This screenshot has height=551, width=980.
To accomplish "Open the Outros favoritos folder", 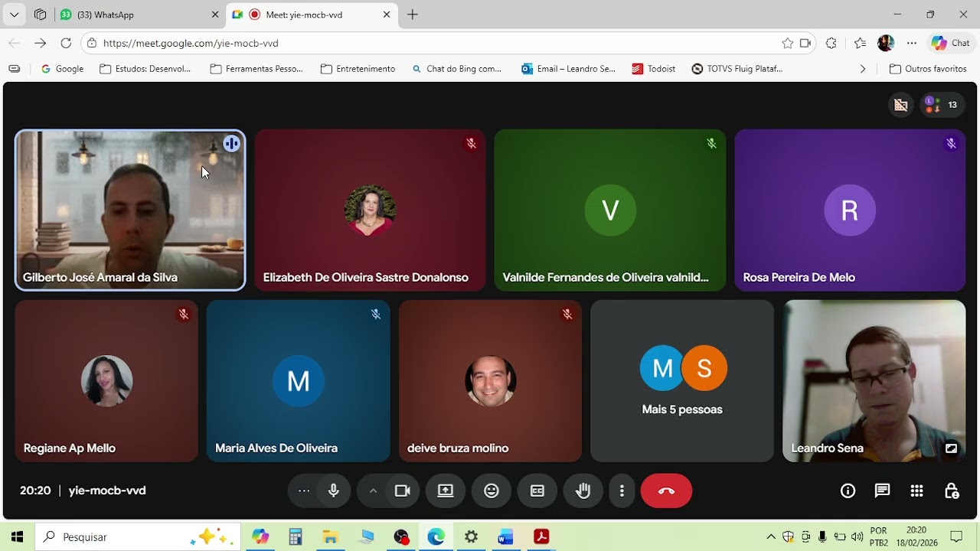I will (x=928, y=69).
